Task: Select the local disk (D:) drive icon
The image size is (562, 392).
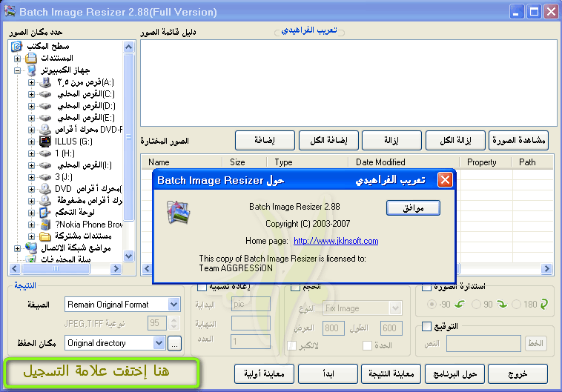Action: pos(45,106)
